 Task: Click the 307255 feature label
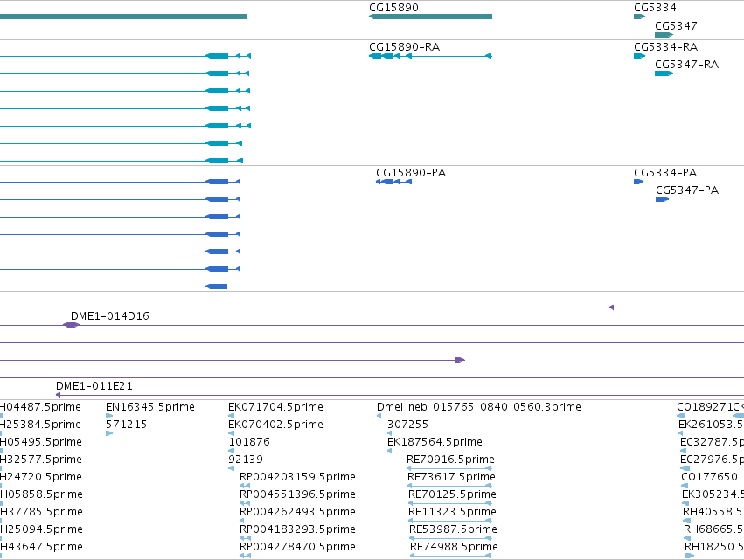[x=407, y=425]
